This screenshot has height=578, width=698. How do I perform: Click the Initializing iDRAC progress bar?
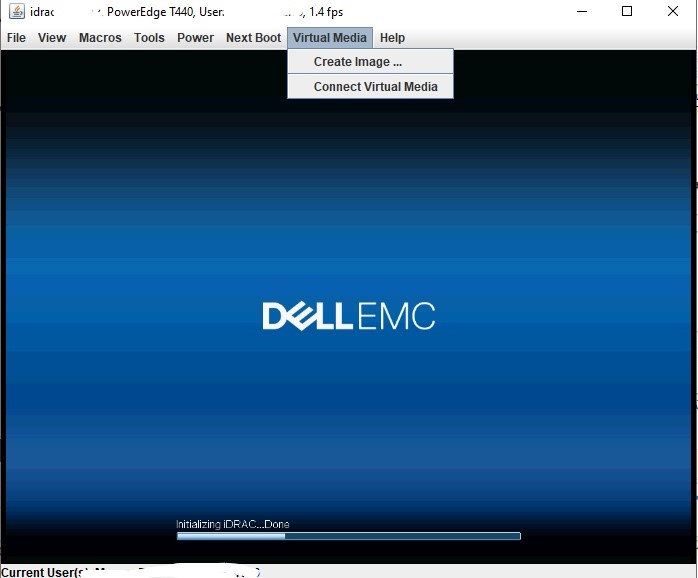coord(349,536)
